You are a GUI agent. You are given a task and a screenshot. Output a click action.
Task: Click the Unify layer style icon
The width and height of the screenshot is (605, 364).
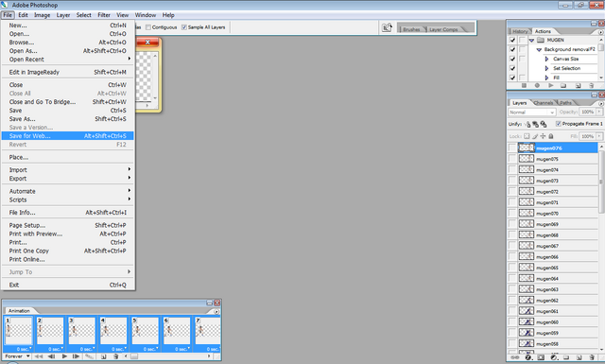tap(544, 124)
